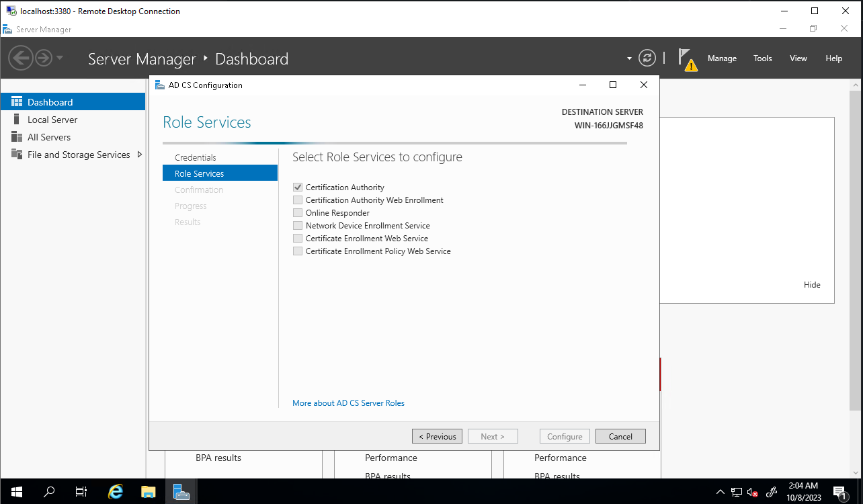Expand File and Storage Services arrow
Viewport: 863px width, 504px height.
(139, 155)
